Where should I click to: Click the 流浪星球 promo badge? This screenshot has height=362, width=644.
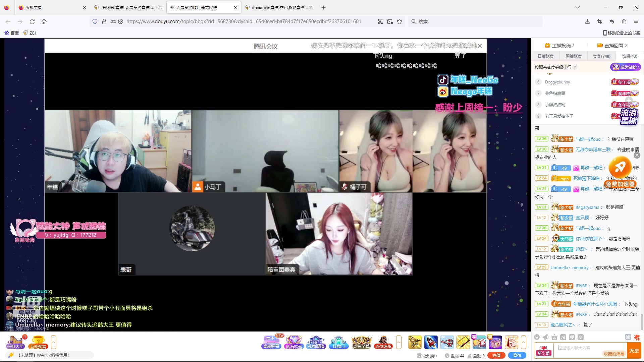pyautogui.click(x=629, y=116)
